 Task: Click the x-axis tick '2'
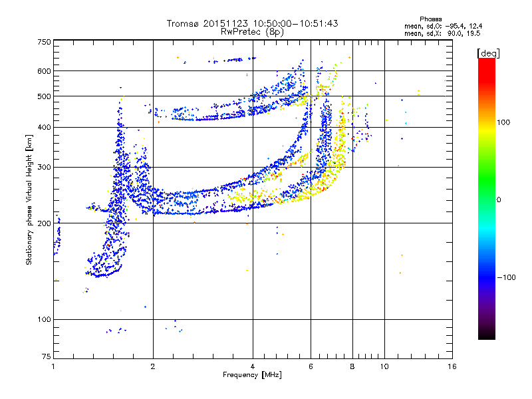(153, 366)
